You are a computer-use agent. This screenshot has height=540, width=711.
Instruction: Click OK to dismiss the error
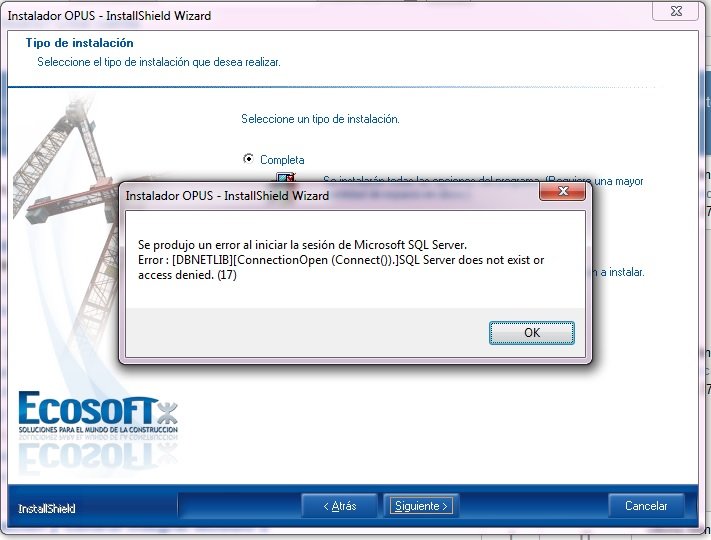click(x=531, y=333)
